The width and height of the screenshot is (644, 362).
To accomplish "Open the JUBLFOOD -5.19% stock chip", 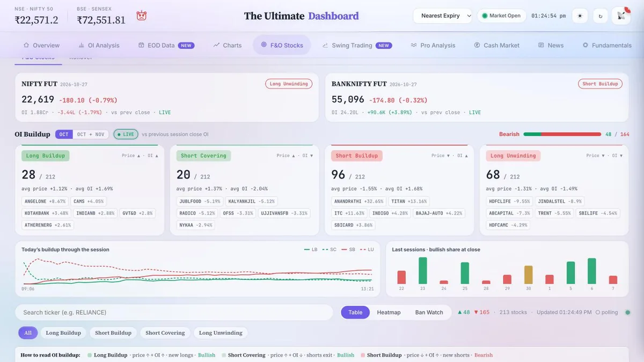I will [200, 201].
